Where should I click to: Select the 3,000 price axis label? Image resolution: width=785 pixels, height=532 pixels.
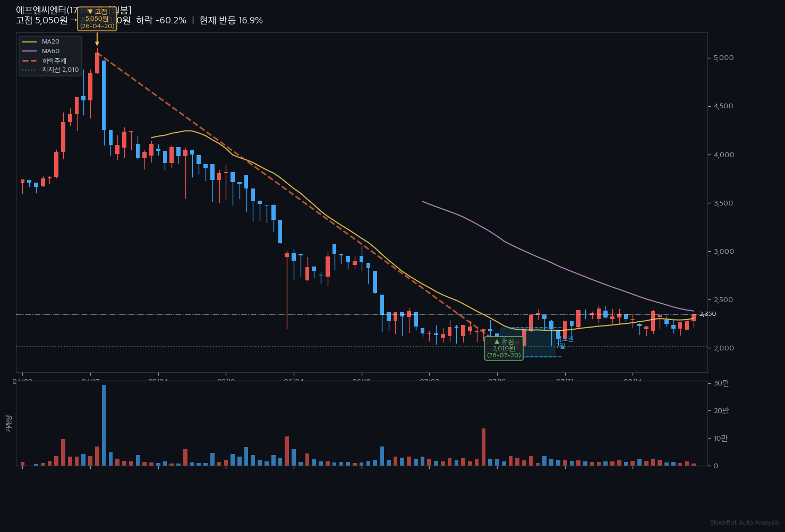tap(723, 251)
